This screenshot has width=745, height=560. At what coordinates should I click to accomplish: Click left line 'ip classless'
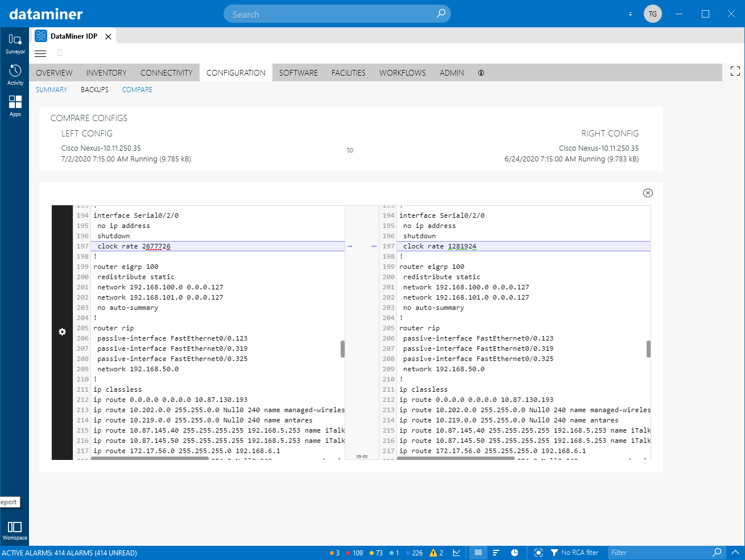point(118,389)
